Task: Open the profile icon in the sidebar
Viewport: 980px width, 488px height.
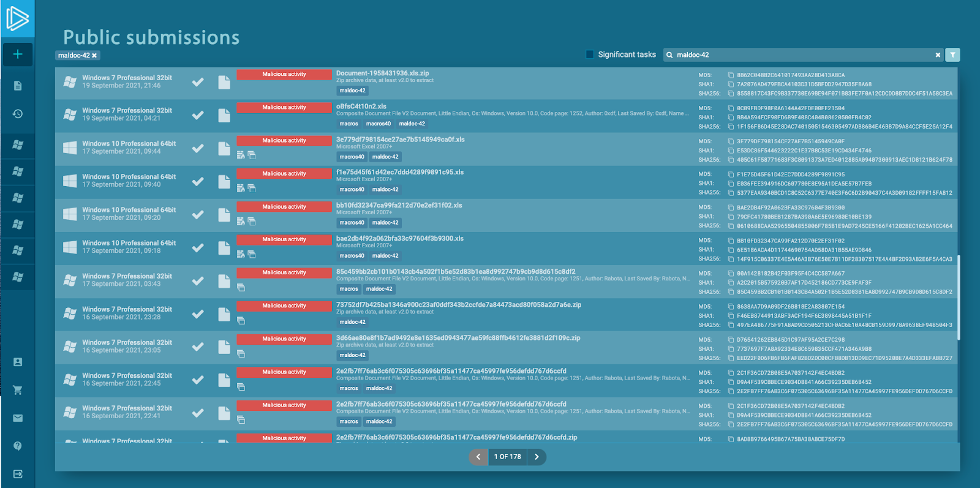Action: [18, 362]
